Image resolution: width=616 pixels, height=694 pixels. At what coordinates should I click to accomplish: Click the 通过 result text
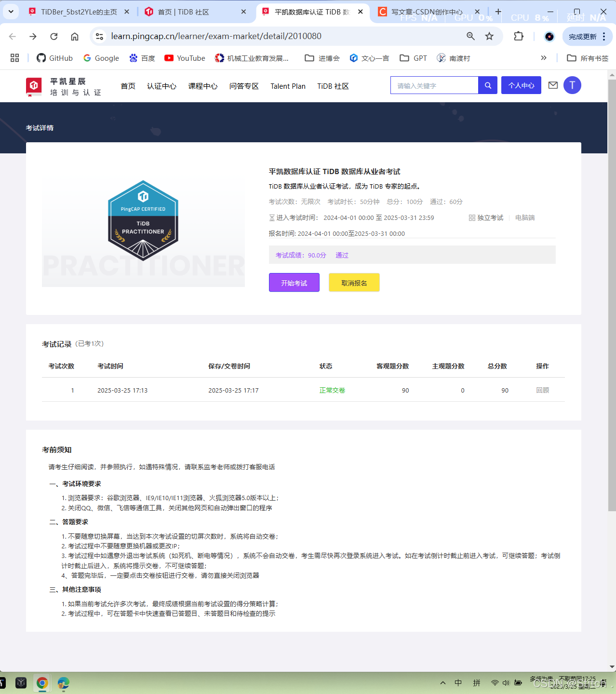pos(342,255)
